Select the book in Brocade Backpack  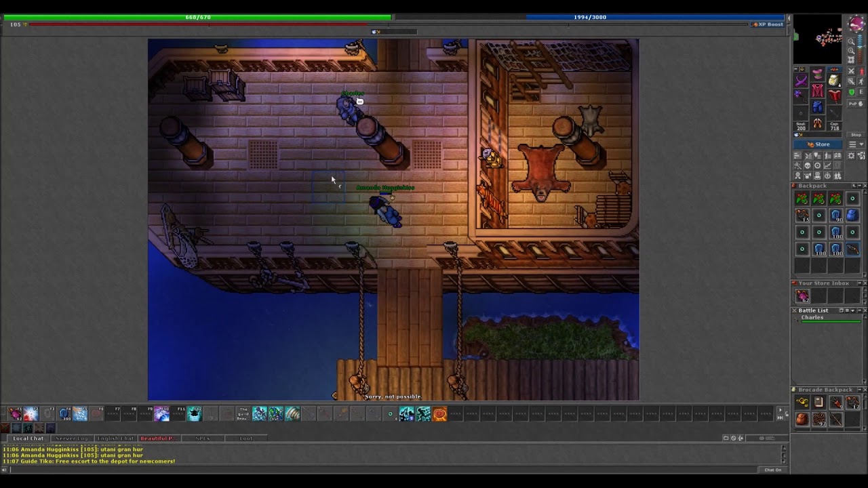coord(819,403)
